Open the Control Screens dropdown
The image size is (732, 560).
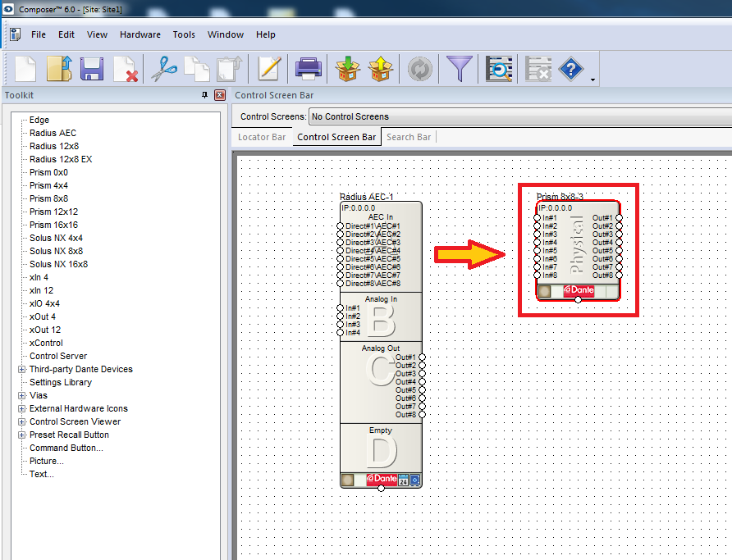coord(520,116)
